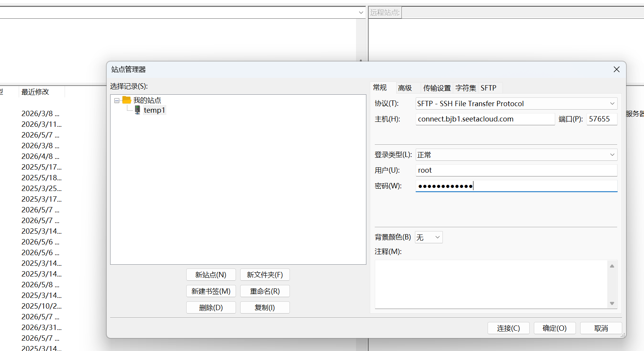The image size is (644, 351).
Task: Close the 站点管理器 dialog
Action: click(x=616, y=69)
